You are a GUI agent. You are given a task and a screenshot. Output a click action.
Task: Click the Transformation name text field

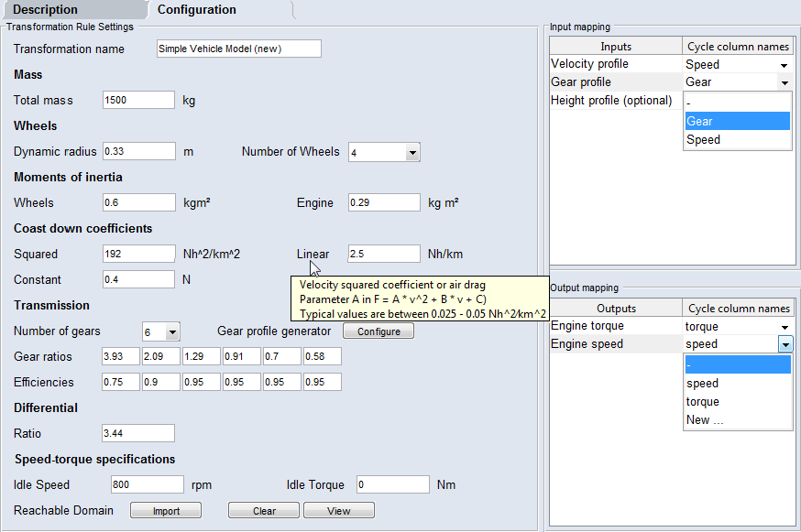pyautogui.click(x=238, y=49)
